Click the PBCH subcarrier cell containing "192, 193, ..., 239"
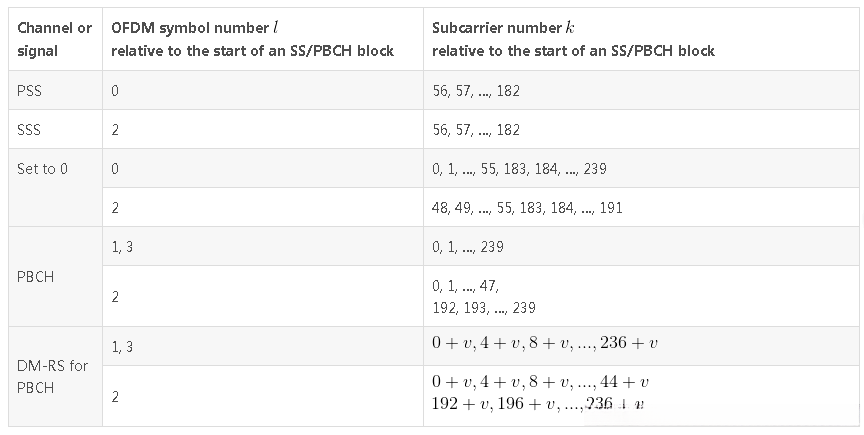Screen dimensions: 864x435 tap(484, 297)
